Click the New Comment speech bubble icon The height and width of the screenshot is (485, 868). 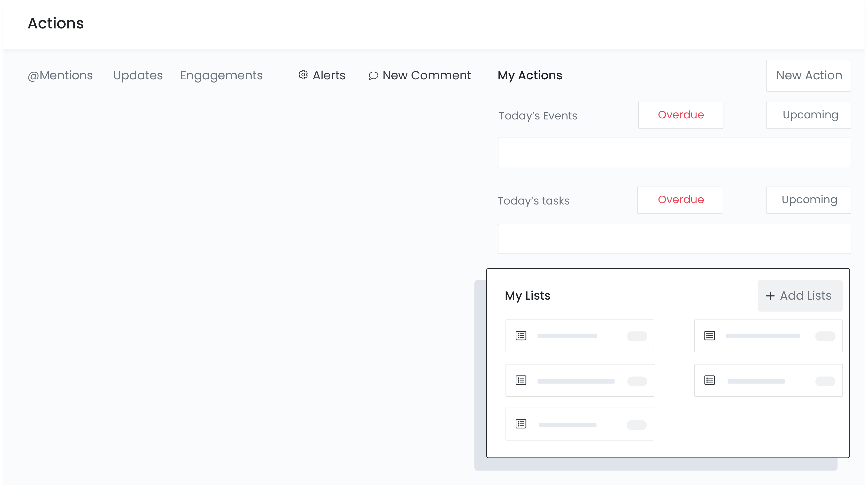pyautogui.click(x=373, y=75)
